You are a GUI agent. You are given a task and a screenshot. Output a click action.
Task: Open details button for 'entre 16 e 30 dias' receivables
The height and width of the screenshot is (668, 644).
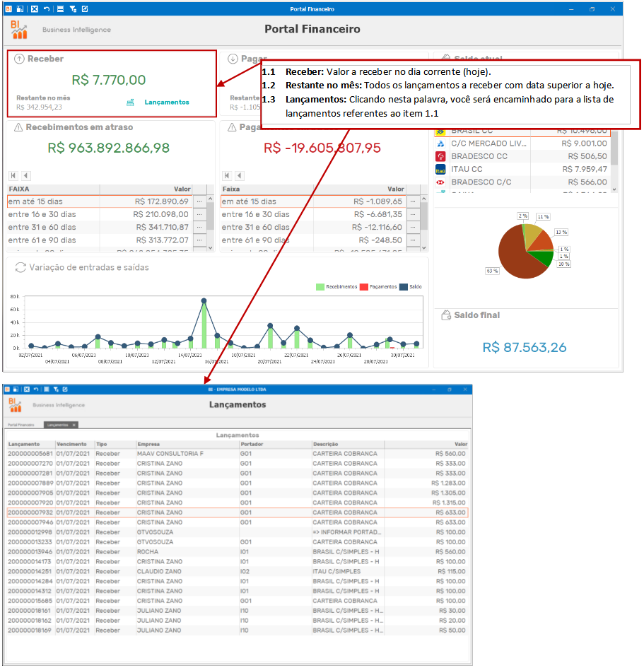199,214
